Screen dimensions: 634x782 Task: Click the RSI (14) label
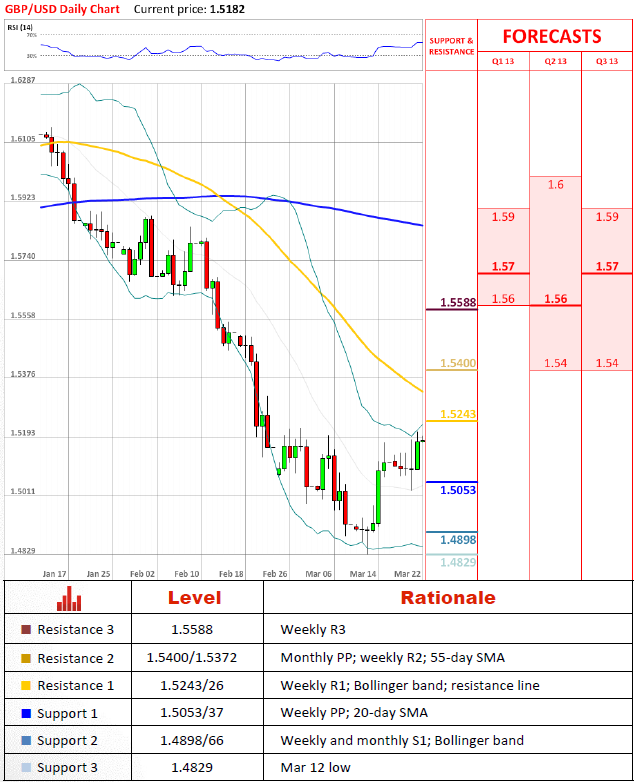20,27
